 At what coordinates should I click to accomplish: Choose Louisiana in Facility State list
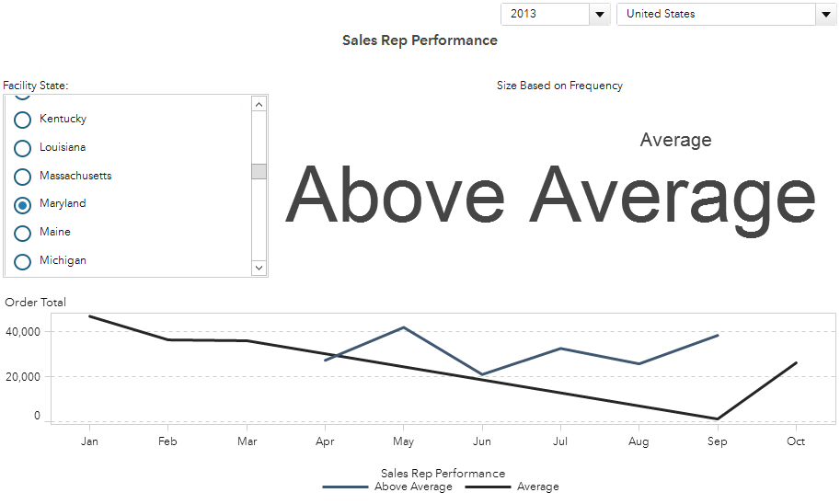tap(23, 148)
